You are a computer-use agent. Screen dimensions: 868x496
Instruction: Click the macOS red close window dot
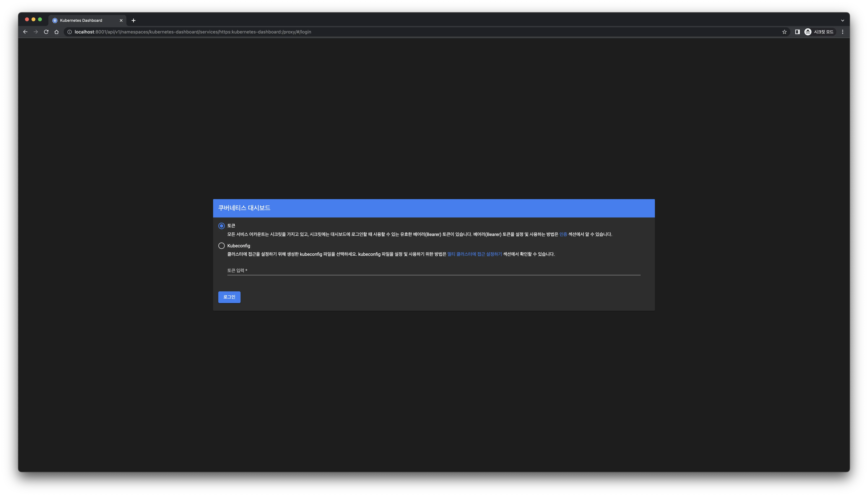(27, 19)
